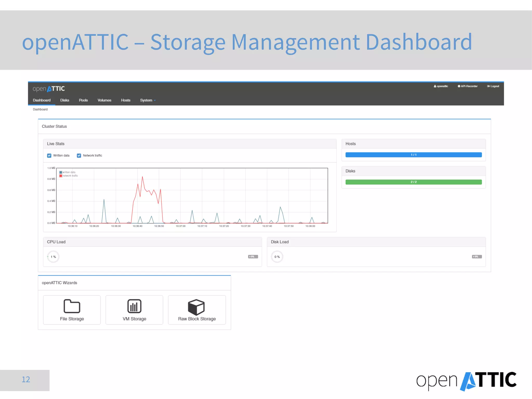532x399 pixels.
Task: Open the File Storage wizard
Action: [72, 310]
